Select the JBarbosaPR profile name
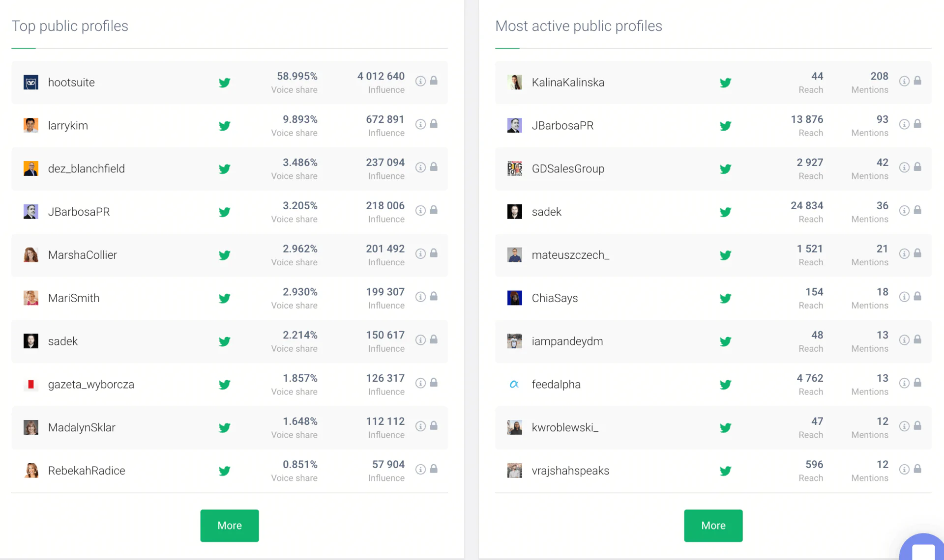 click(x=79, y=212)
